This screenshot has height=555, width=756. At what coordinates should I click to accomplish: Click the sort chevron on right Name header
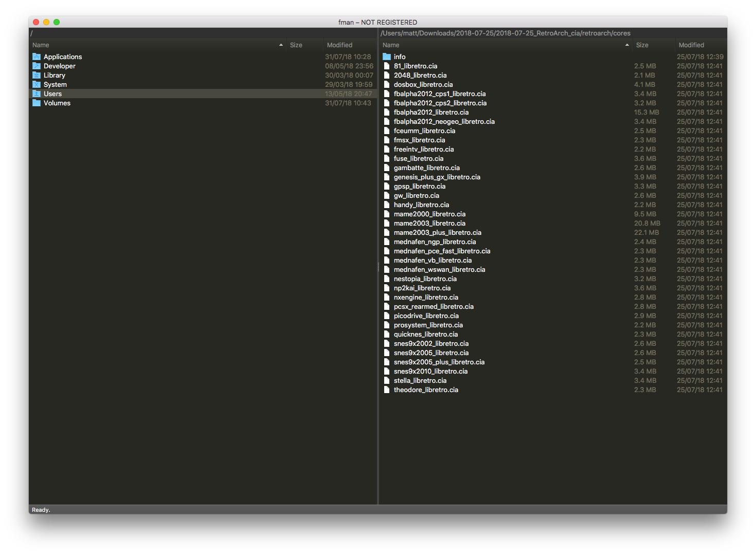(626, 45)
